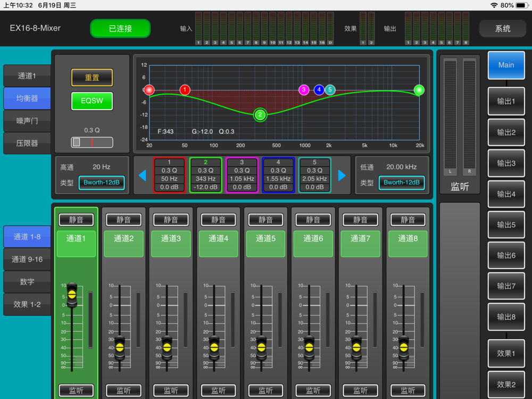The height and width of the screenshot is (399, 532).
Task: Select EQ band node 1 on graph
Action: coord(185,90)
